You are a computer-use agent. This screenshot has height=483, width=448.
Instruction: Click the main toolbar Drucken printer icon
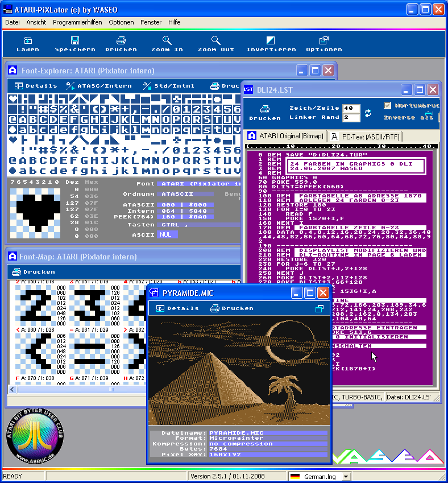tap(121, 40)
